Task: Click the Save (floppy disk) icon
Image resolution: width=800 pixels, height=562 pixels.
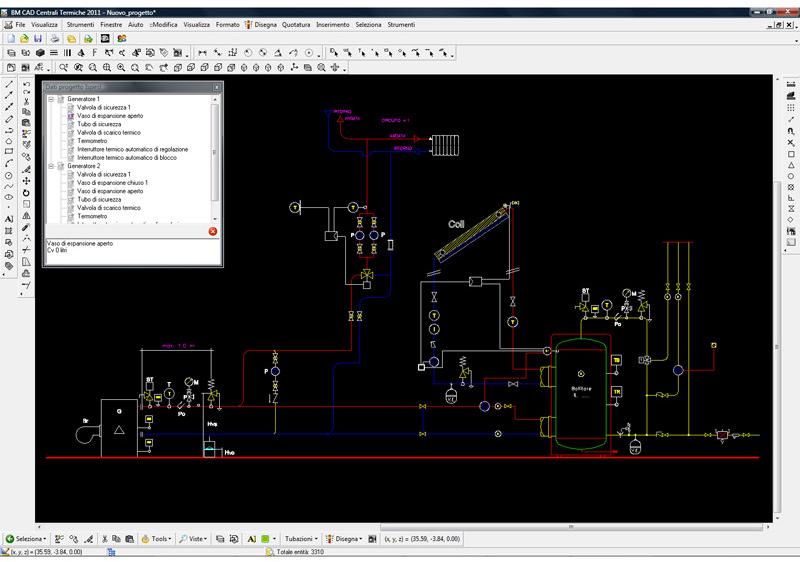Action: [x=38, y=38]
